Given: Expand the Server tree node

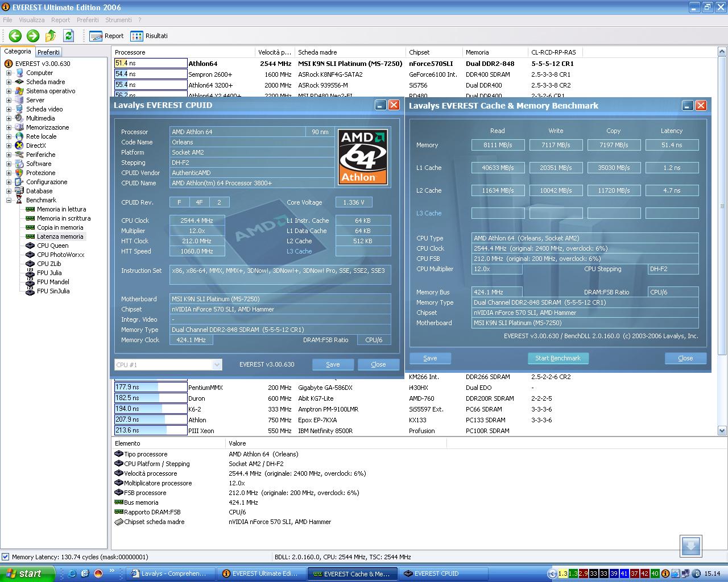Looking at the screenshot, I should coord(9,100).
